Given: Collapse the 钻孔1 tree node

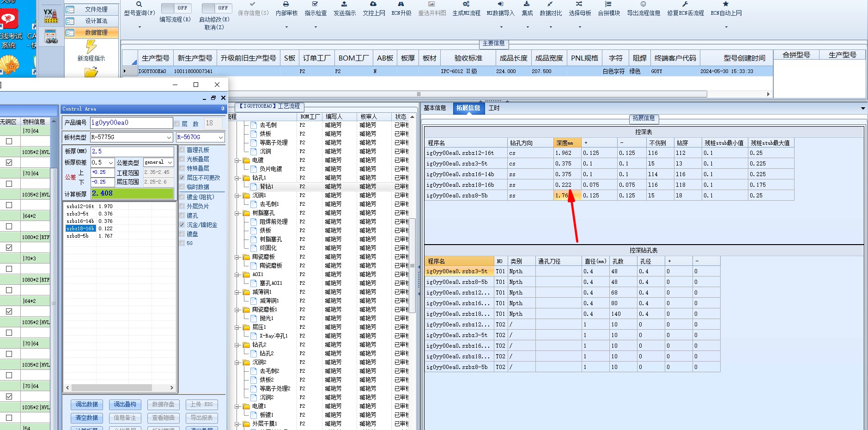Looking at the screenshot, I should pyautogui.click(x=237, y=178).
